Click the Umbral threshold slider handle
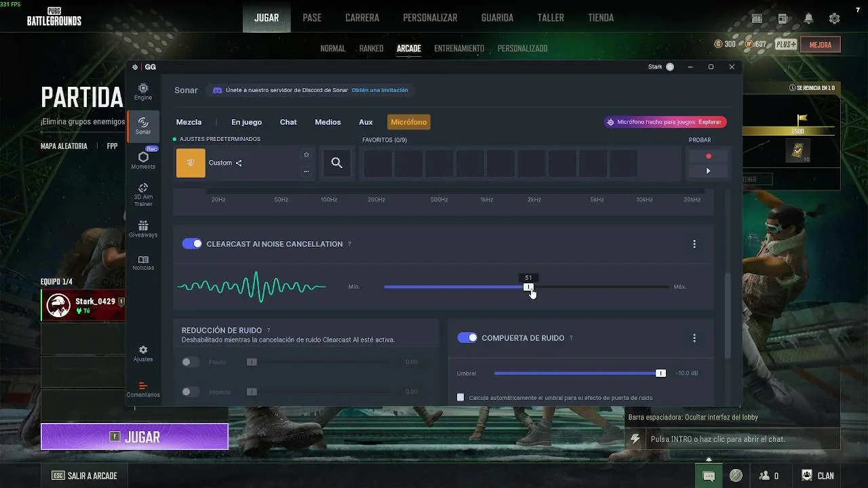Screen dimensions: 868x488 tap(660, 373)
